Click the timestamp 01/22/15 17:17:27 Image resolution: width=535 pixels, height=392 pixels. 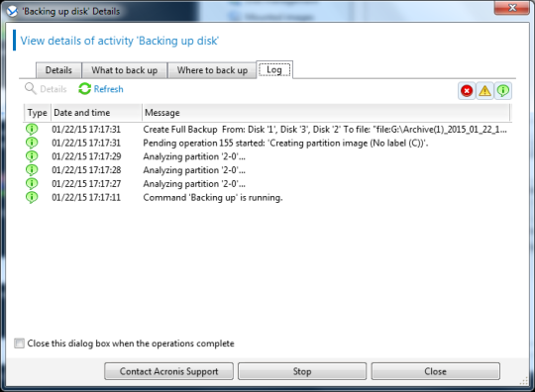[x=86, y=184]
